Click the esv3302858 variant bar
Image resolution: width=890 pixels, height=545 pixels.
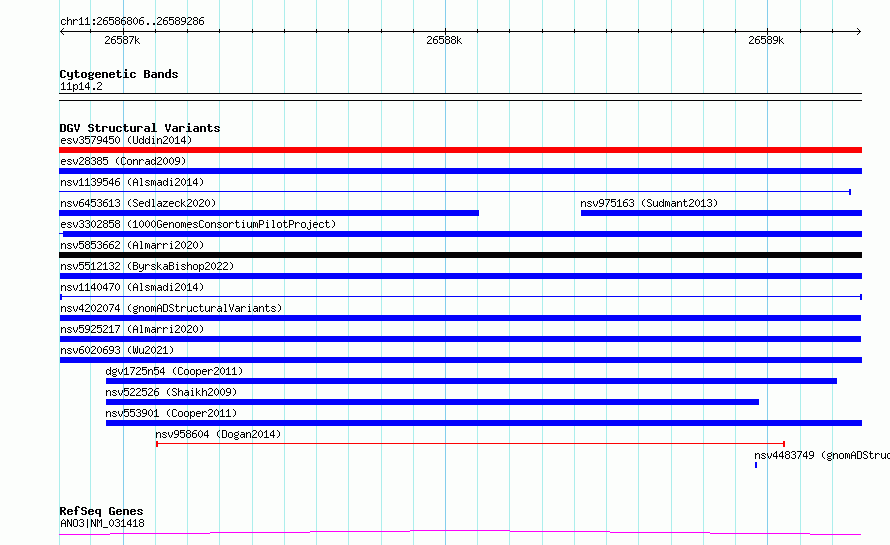tap(460, 234)
